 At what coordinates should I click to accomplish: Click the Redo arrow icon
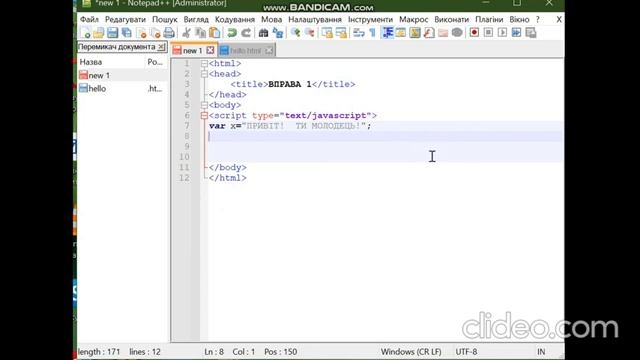coord(246,33)
